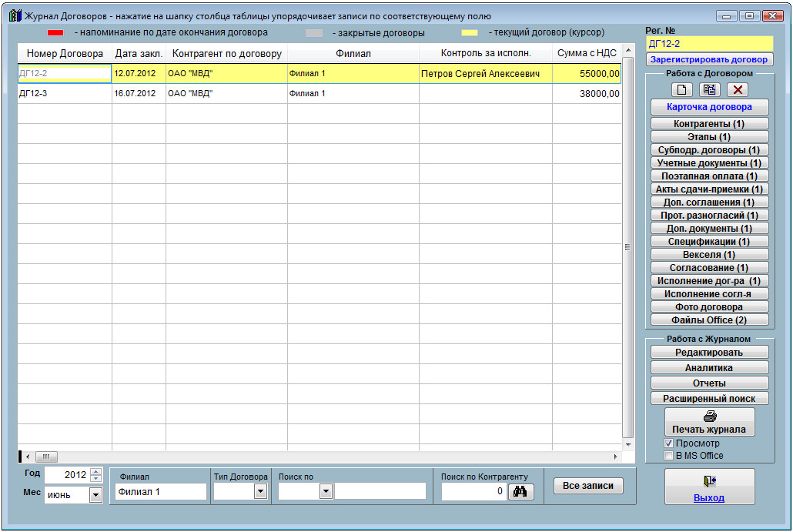Image resolution: width=793 pixels, height=532 pixels.
Task: Click the horizontal scrollbar right arrow
Action: coord(615,457)
